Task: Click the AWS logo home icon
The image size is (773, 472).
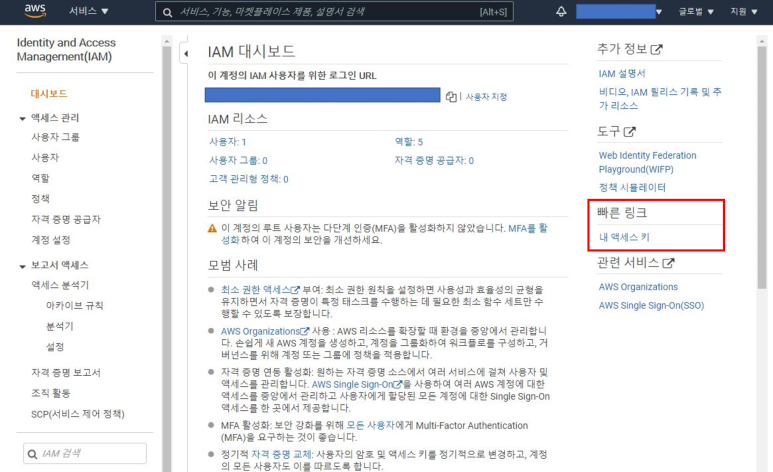Action: click(35, 11)
